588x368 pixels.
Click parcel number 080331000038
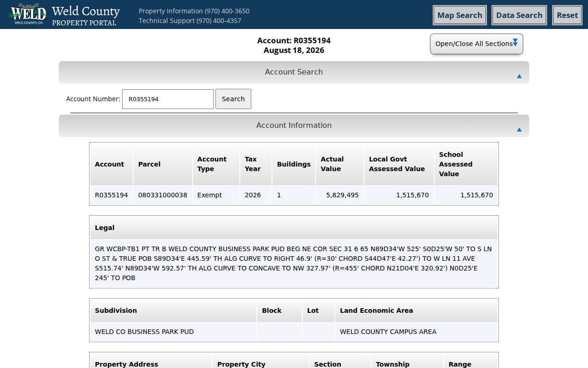point(163,195)
